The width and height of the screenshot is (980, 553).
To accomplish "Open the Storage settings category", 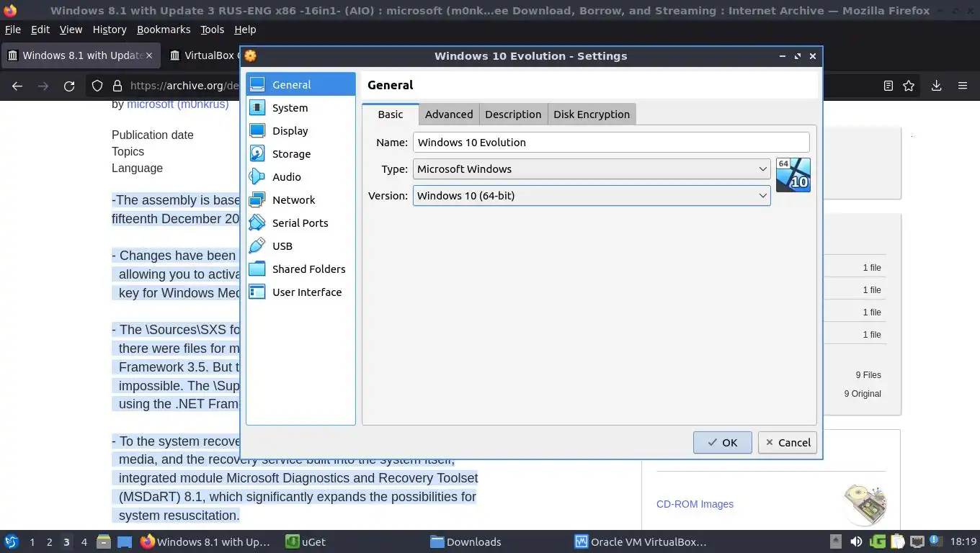I will (x=300, y=153).
